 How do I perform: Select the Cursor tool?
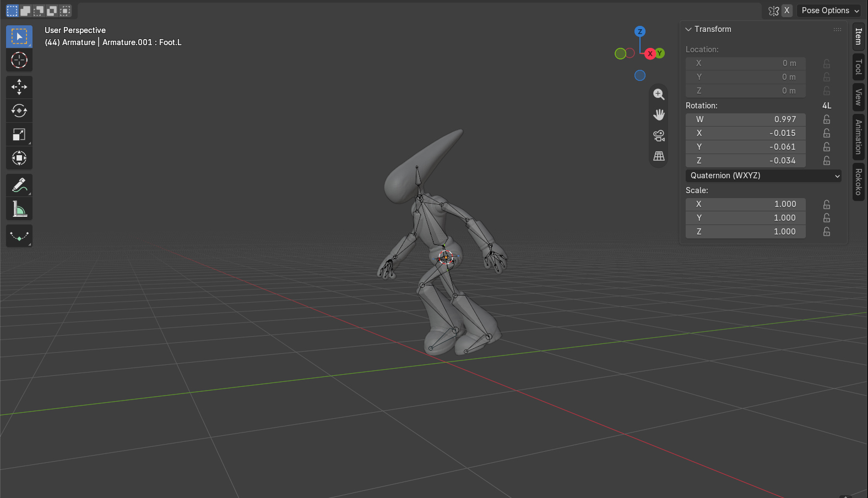click(x=19, y=60)
